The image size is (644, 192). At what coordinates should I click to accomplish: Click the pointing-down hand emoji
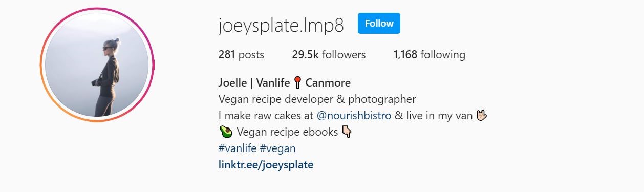[x=347, y=132]
